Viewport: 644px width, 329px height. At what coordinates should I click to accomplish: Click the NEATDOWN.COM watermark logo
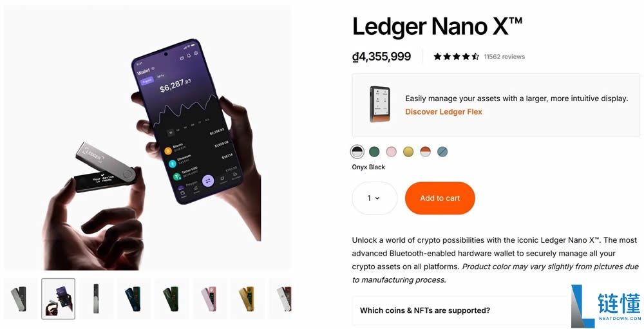coord(606,306)
